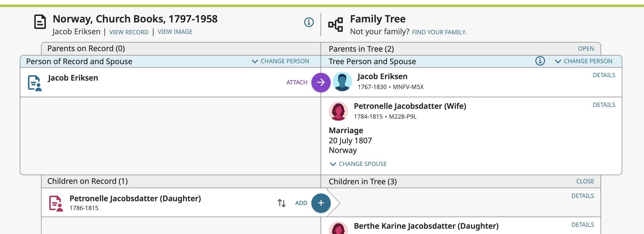This screenshot has height=234, width=644.
Task: Click Petronelle Jacobsdatter wife's avatar
Action: click(338, 111)
